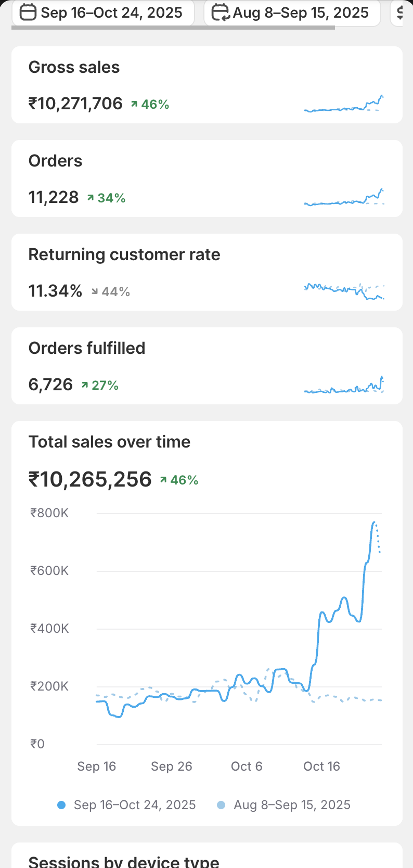Open the Returning customer rate report
This screenshot has height=868, width=413.
coord(124,254)
